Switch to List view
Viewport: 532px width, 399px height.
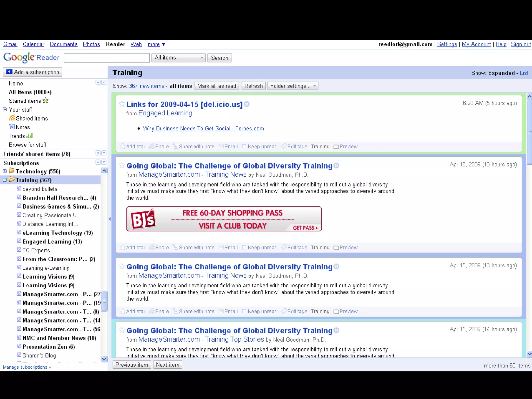(x=524, y=73)
